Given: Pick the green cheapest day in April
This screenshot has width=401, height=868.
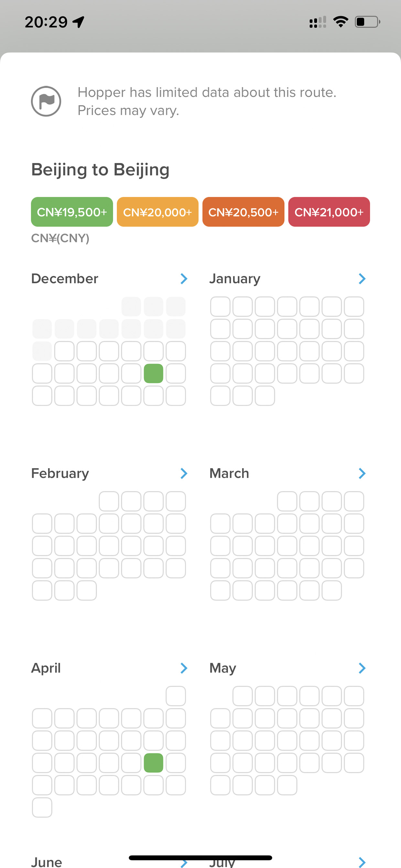Looking at the screenshot, I should tap(153, 763).
